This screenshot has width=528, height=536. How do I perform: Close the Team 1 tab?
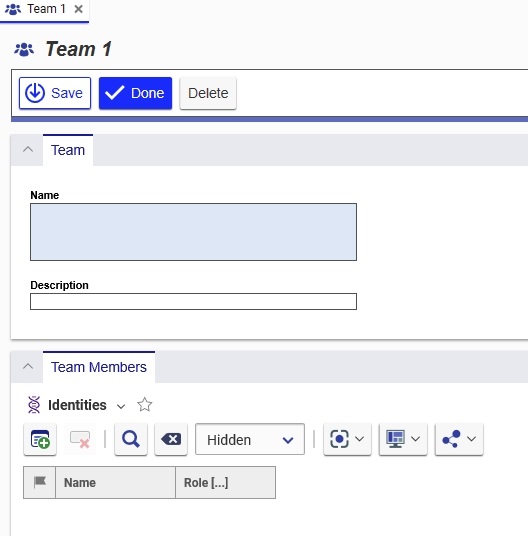coord(79,9)
